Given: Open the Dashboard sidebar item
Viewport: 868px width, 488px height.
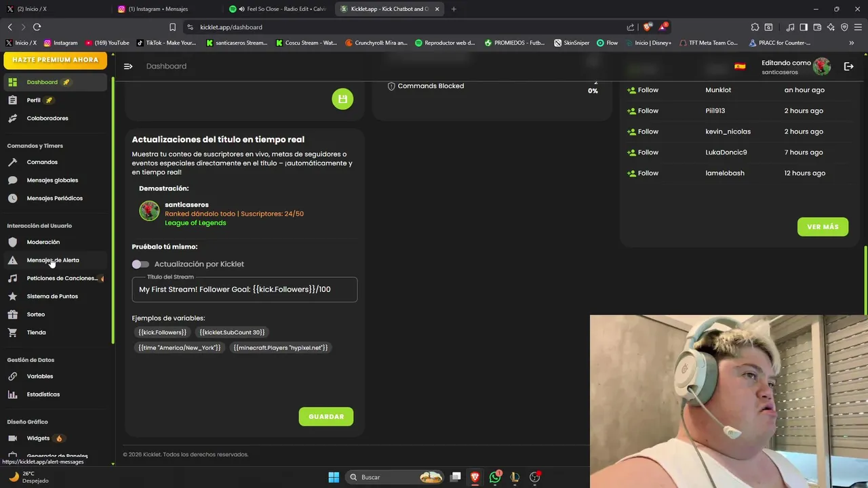Looking at the screenshot, I should [56, 82].
